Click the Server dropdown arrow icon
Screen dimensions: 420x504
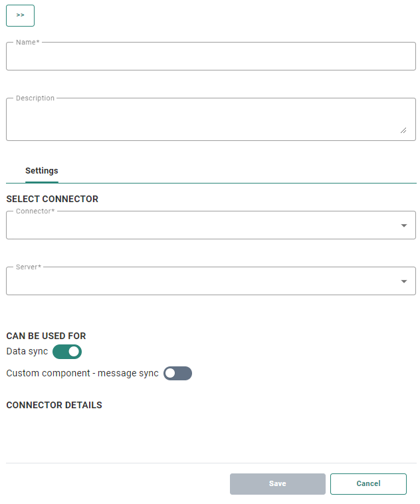(x=403, y=281)
